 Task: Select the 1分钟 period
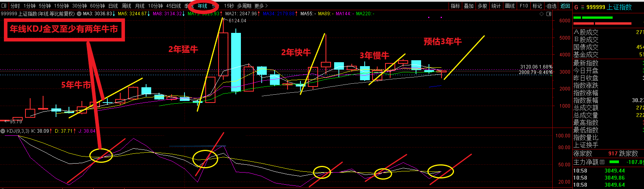(x=29, y=6)
